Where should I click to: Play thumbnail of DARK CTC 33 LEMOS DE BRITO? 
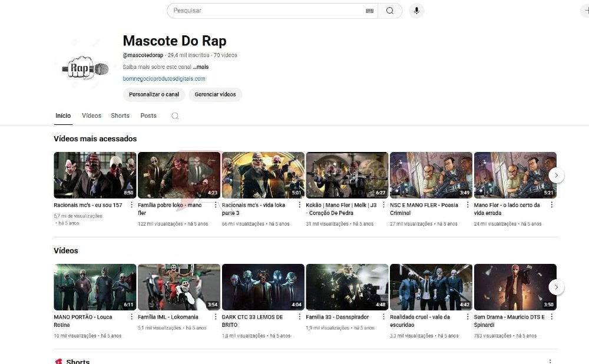coord(263,287)
